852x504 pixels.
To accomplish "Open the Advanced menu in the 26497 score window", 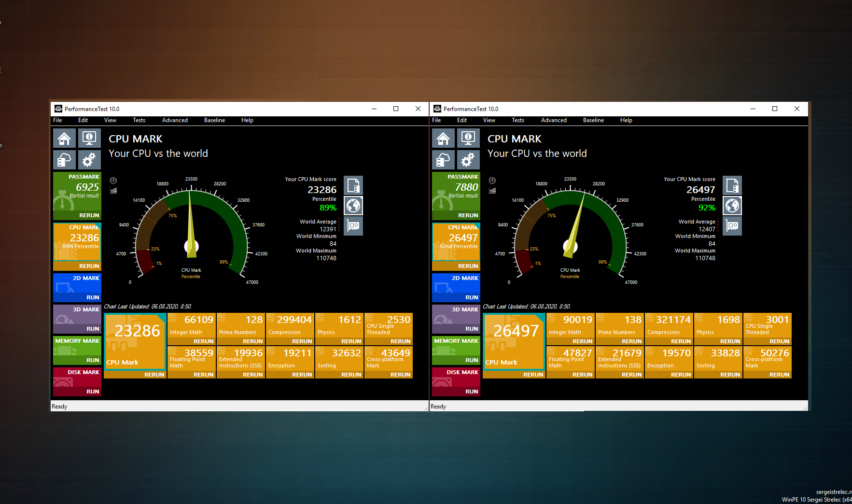I will pos(554,120).
